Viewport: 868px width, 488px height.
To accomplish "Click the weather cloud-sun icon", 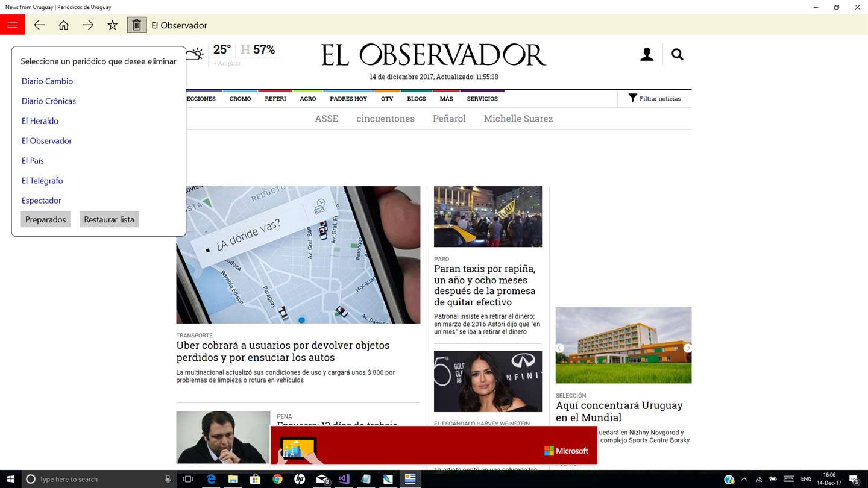I will point(195,54).
